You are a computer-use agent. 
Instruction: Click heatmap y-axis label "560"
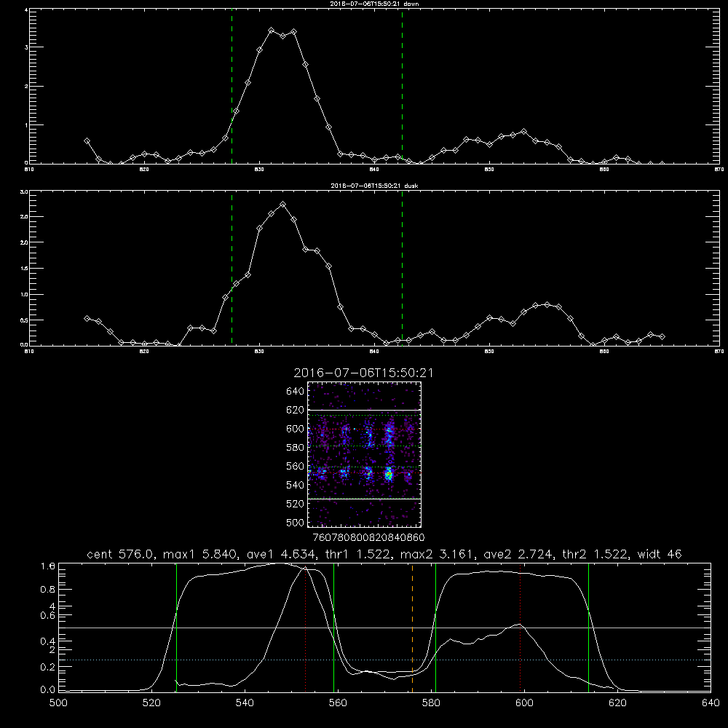(296, 466)
